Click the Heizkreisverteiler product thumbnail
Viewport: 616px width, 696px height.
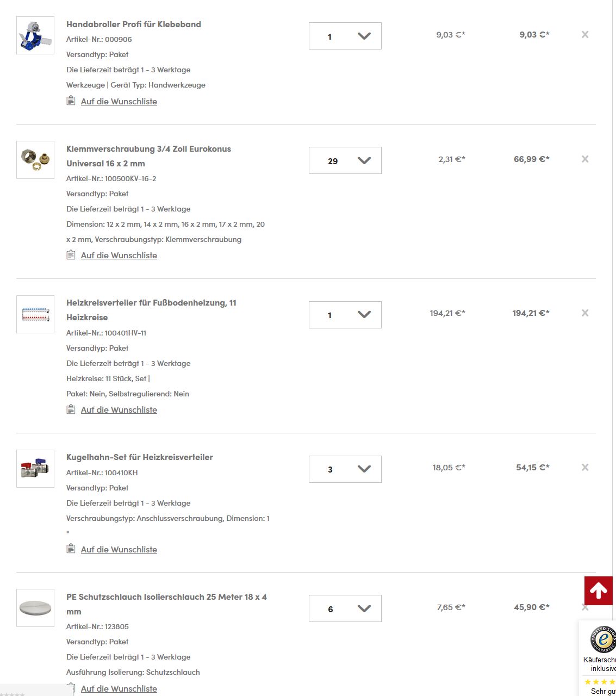(35, 314)
